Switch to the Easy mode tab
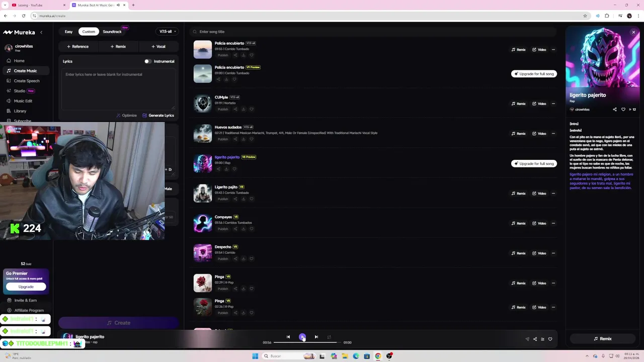This screenshot has height=362, width=644. [x=68, y=32]
